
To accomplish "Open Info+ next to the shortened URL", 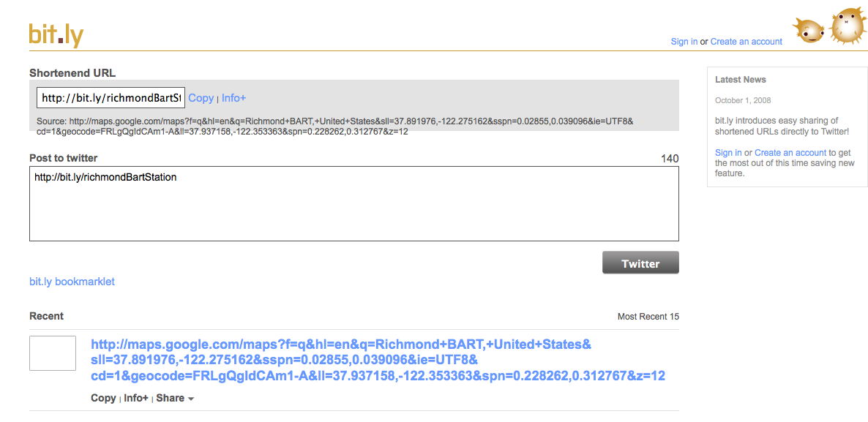I will pos(233,98).
